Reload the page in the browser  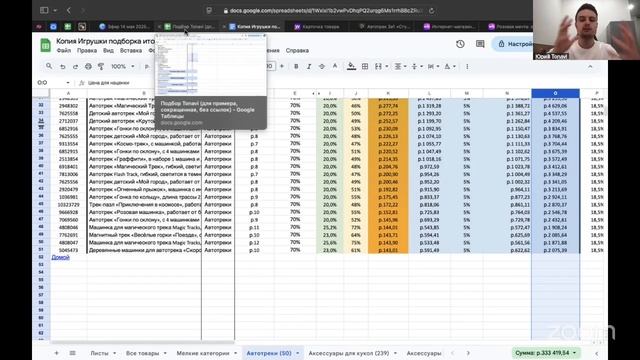pos(431,11)
